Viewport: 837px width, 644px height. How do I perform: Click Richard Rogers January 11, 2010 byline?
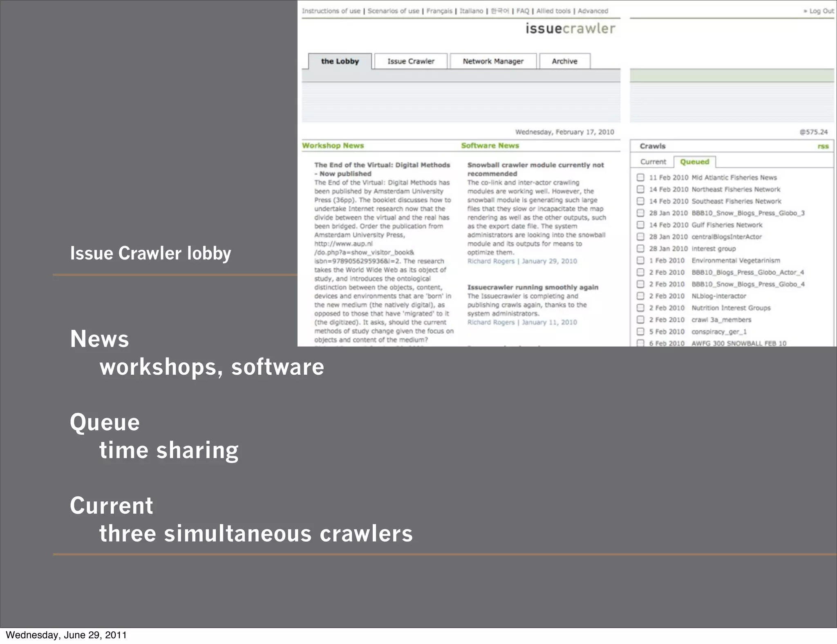(x=522, y=322)
